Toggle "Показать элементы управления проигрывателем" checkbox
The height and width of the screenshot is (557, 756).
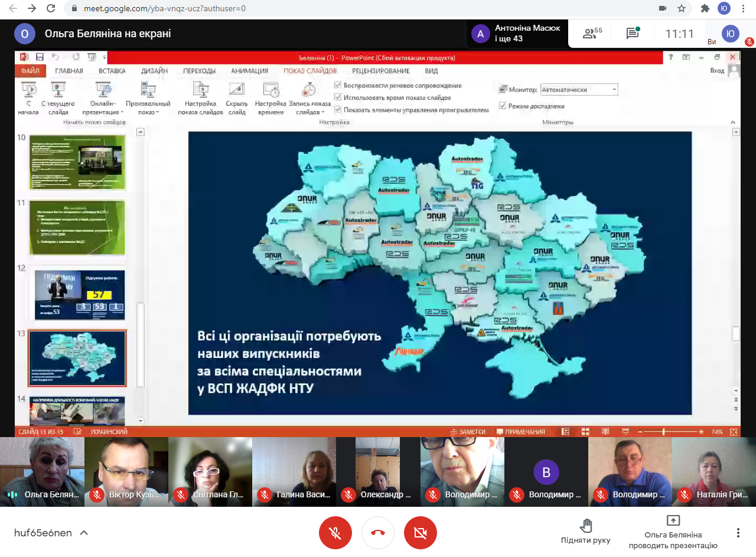point(338,110)
